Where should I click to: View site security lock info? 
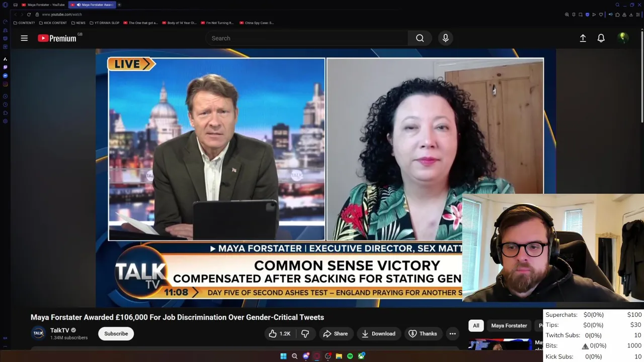pos(37,15)
